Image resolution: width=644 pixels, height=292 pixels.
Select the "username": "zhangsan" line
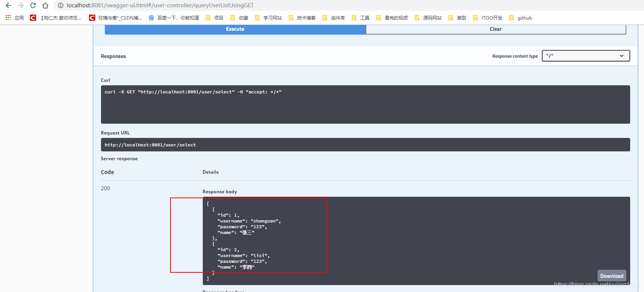click(x=249, y=221)
